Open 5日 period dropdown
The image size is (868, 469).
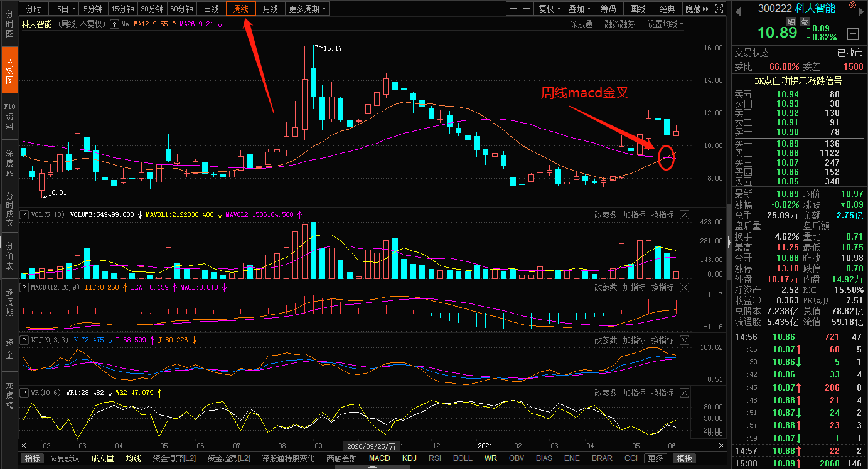66,9
